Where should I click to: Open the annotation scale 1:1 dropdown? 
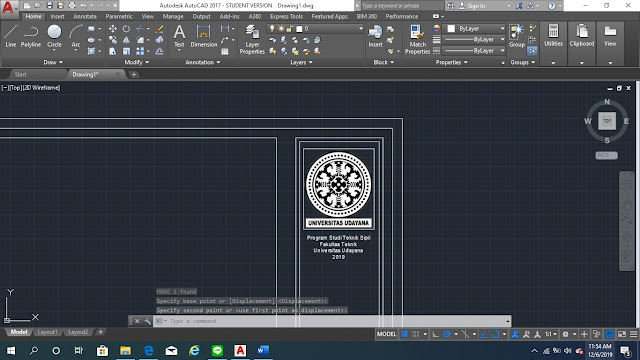point(551,334)
